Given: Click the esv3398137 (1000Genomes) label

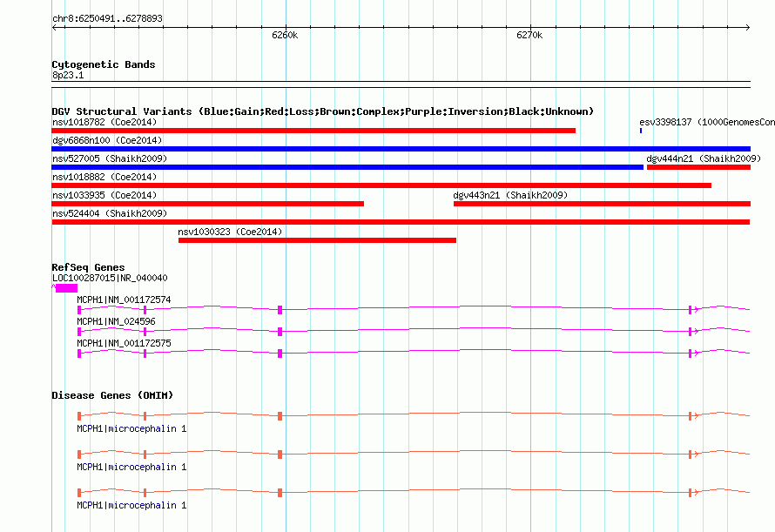Looking at the screenshot, I should click(707, 122).
